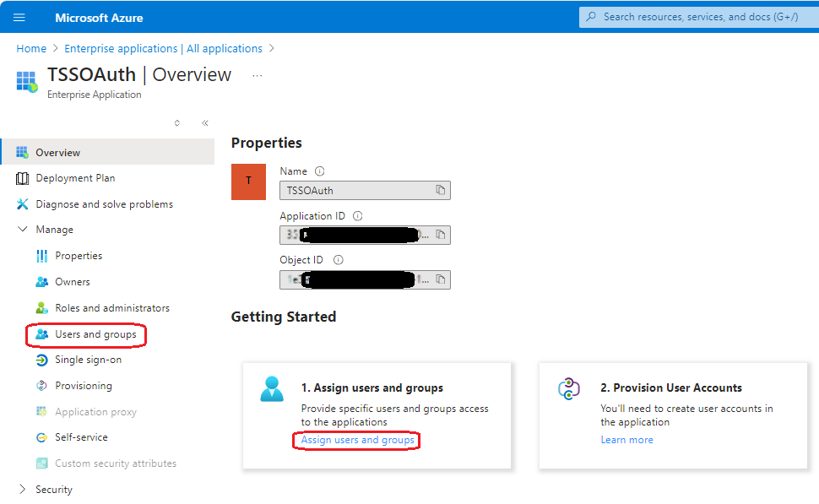Open the Overview menu item
819x504 pixels.
click(108, 152)
